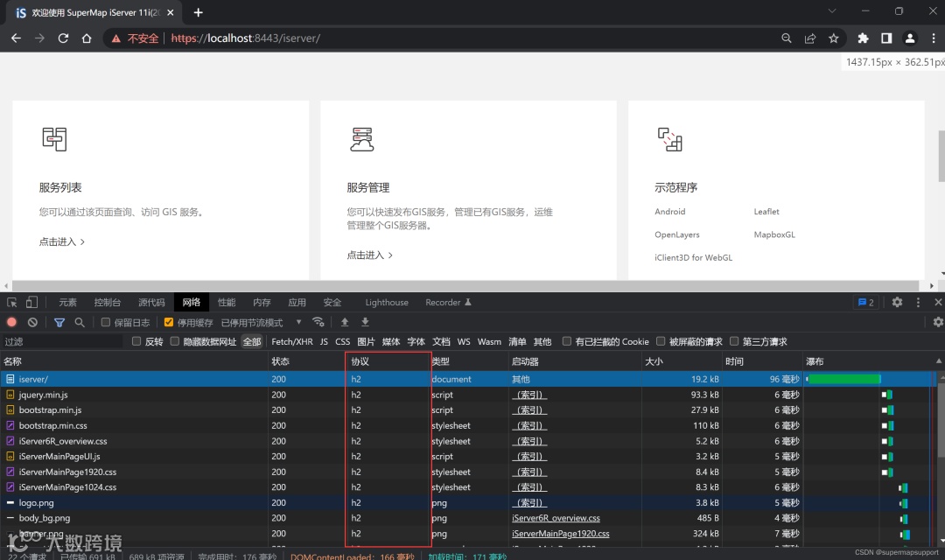
Task: Switch to the 控制台 DevTools tab
Action: pyautogui.click(x=108, y=302)
